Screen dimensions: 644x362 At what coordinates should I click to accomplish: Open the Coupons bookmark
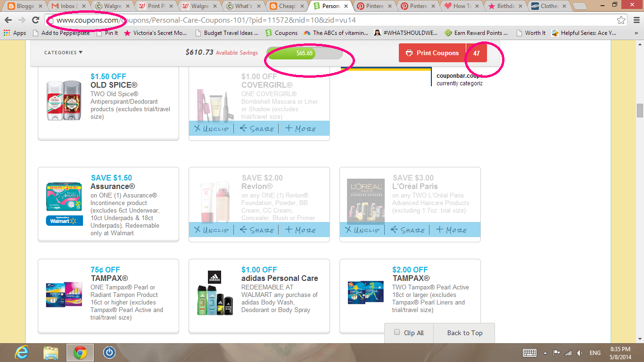tap(281, 33)
